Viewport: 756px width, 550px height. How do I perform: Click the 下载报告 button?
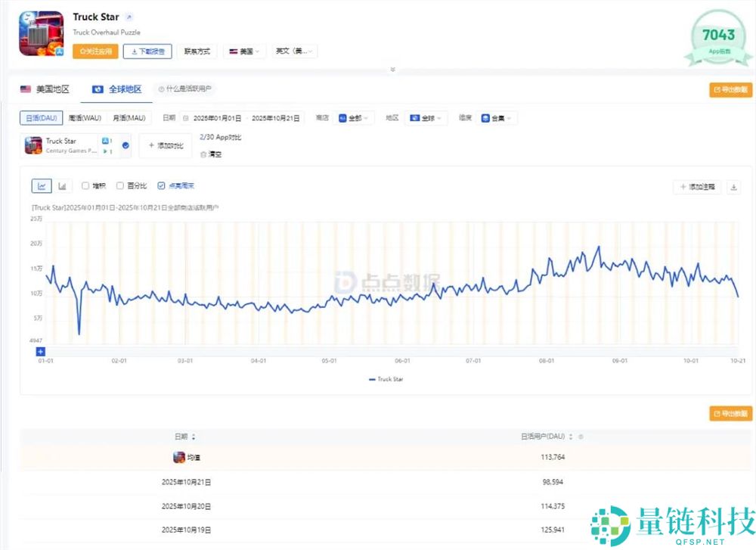pyautogui.click(x=148, y=51)
